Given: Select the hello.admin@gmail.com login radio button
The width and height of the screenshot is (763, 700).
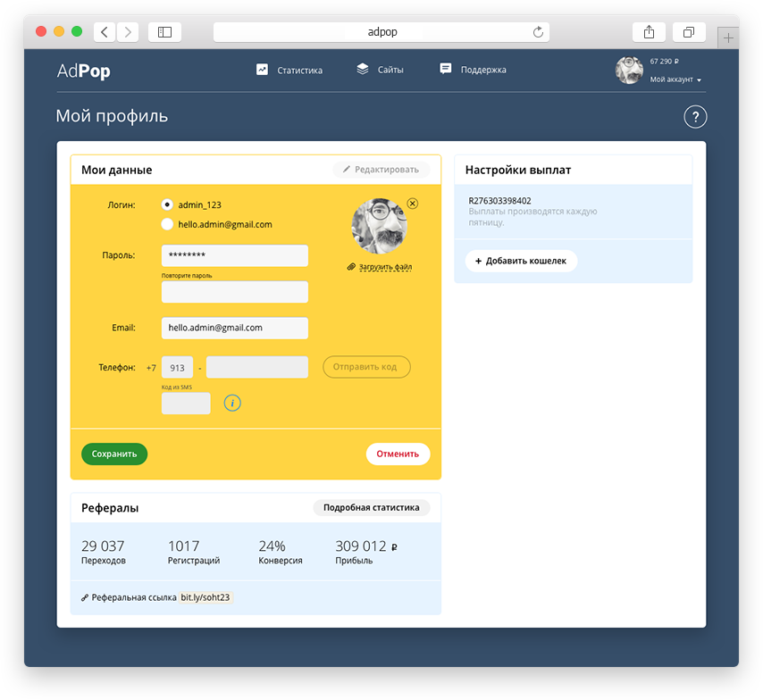Looking at the screenshot, I should [x=167, y=224].
